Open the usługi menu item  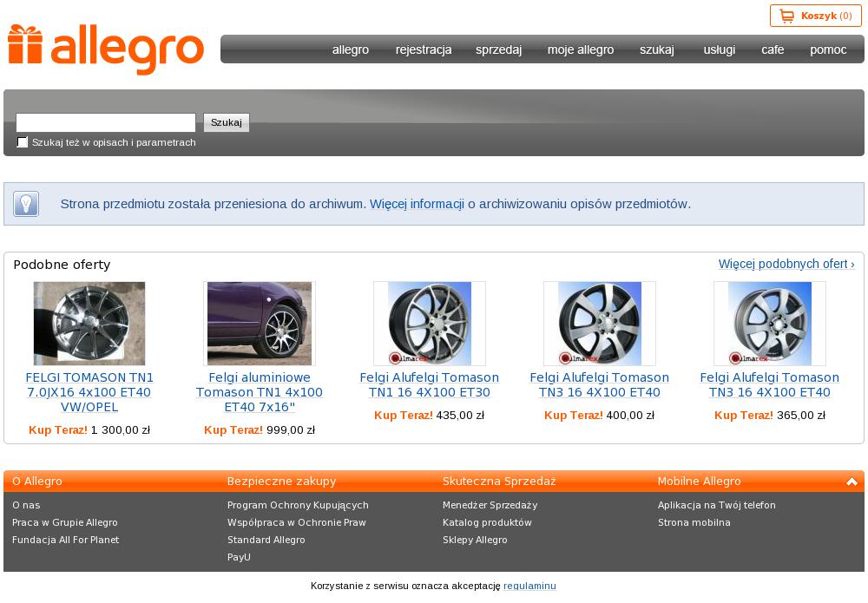[720, 49]
